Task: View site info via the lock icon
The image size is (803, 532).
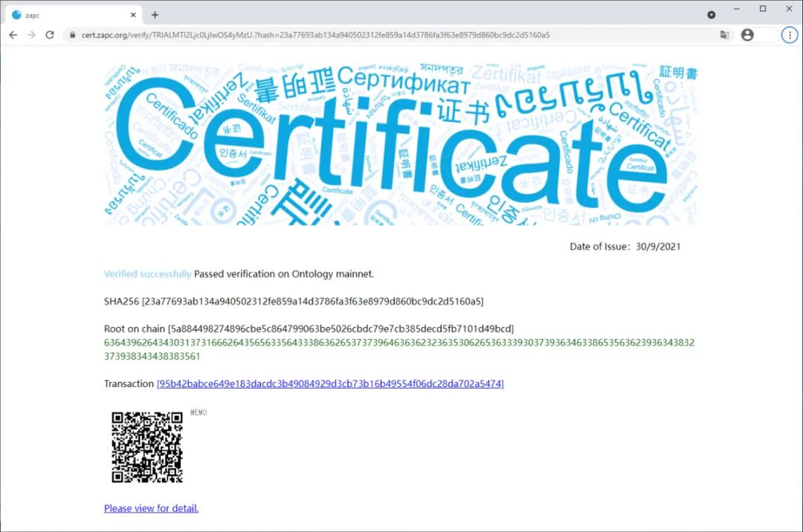Action: point(72,35)
